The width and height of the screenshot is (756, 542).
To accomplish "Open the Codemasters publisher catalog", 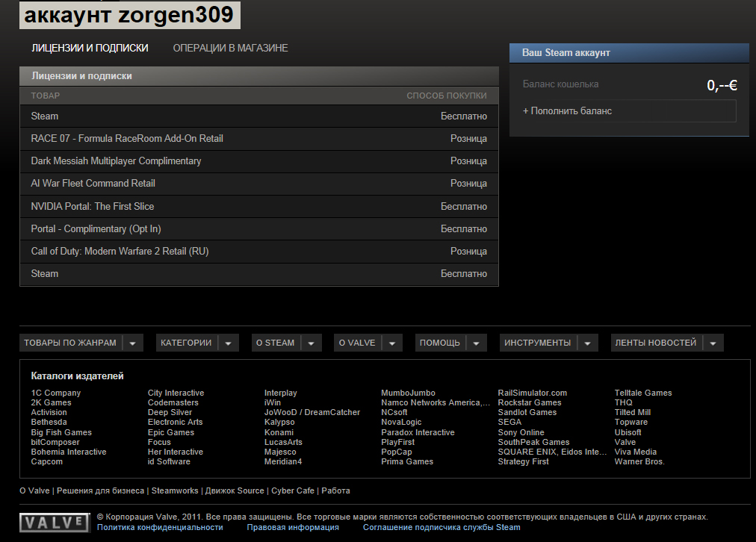I will click(173, 402).
